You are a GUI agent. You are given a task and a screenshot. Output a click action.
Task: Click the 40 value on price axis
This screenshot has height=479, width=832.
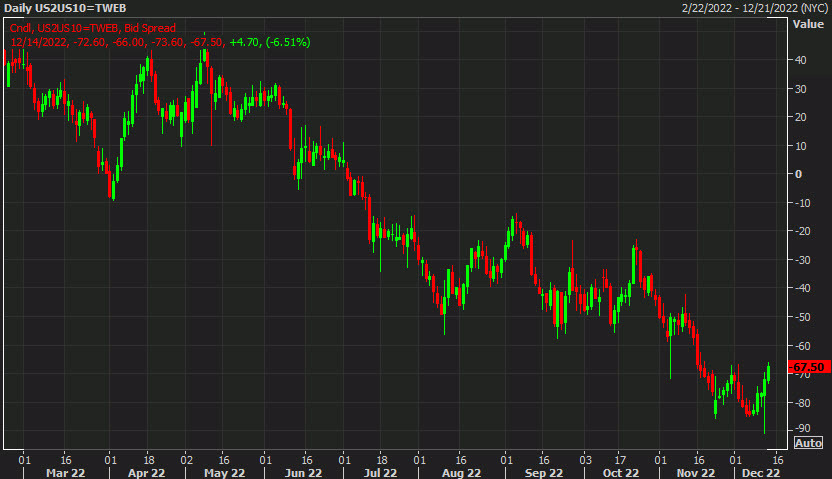[801, 59]
